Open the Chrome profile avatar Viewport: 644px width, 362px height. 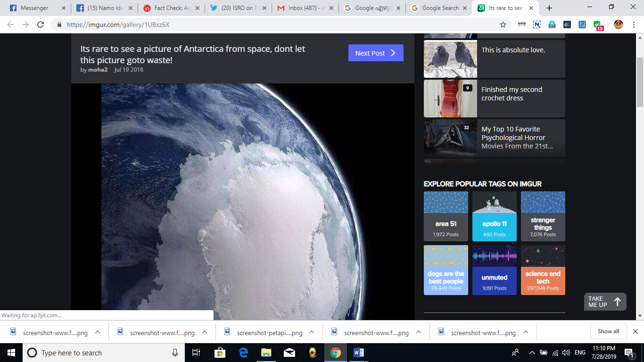click(x=619, y=25)
